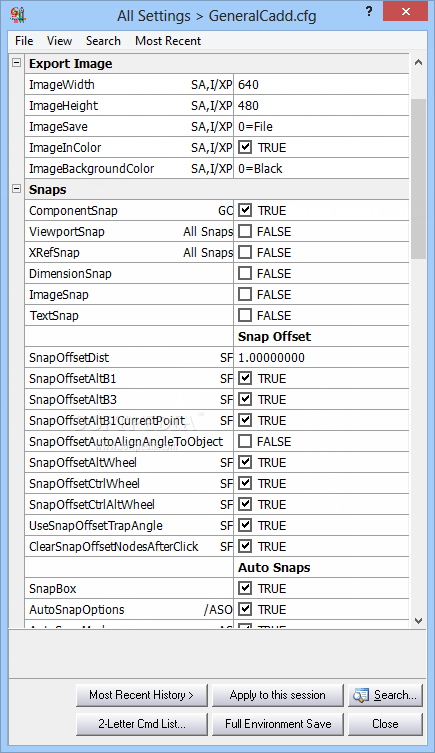Toggle the ImageInColor checkbox

(245, 147)
